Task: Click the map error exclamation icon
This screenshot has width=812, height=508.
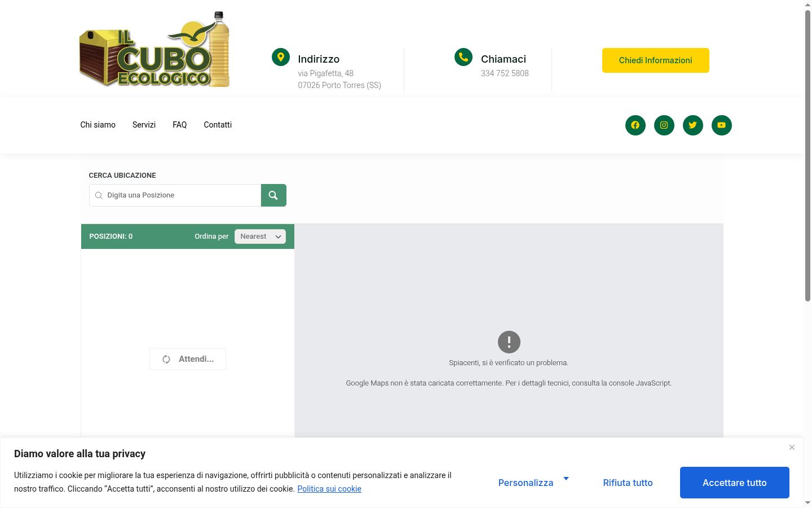Action: (x=509, y=342)
